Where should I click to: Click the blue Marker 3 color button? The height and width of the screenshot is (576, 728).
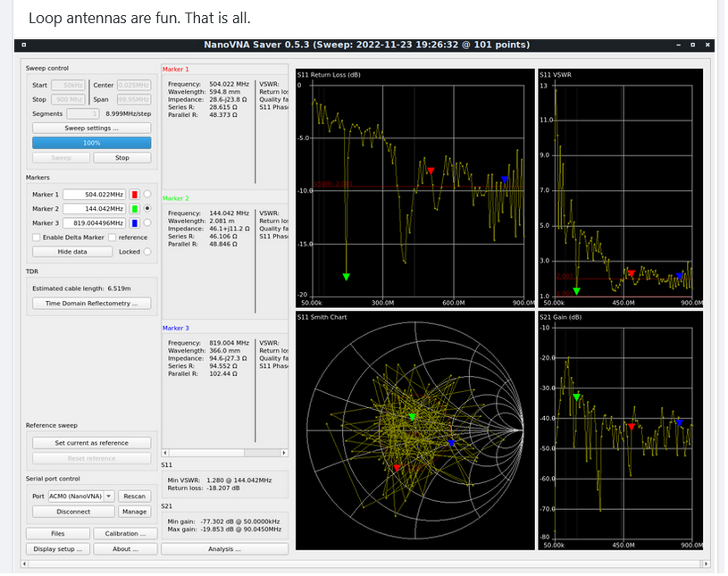tap(135, 222)
